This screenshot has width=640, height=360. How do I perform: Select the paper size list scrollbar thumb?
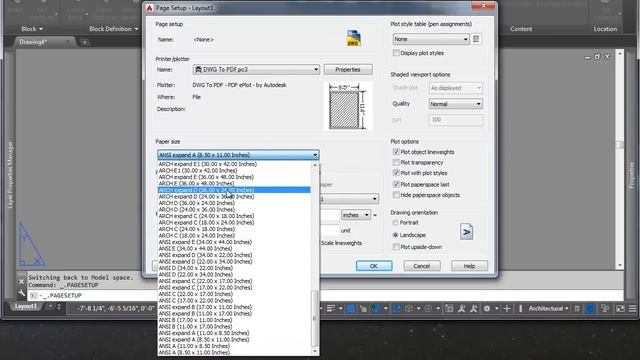pyautogui.click(x=315, y=319)
